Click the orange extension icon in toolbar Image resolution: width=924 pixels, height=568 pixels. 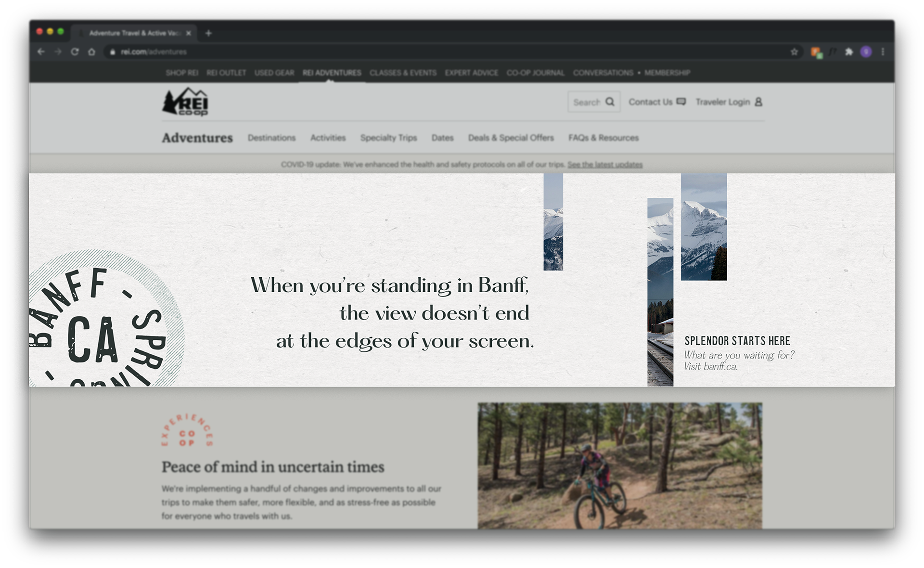pos(816,52)
